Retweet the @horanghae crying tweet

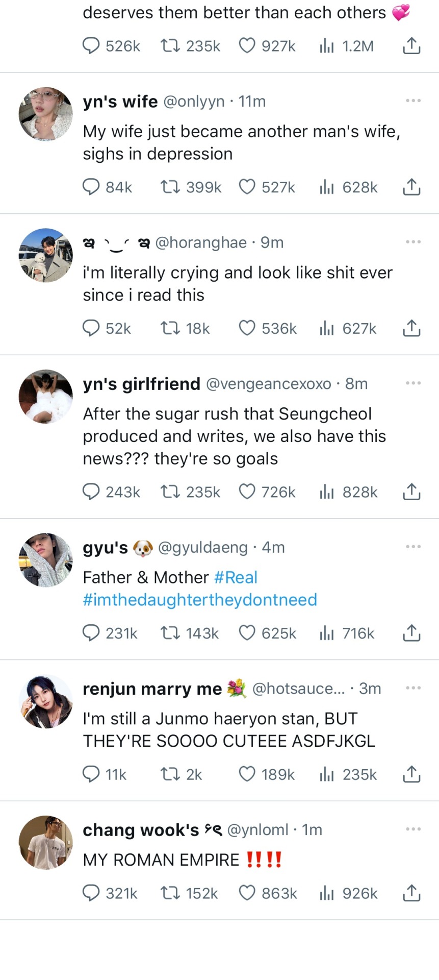(x=170, y=328)
